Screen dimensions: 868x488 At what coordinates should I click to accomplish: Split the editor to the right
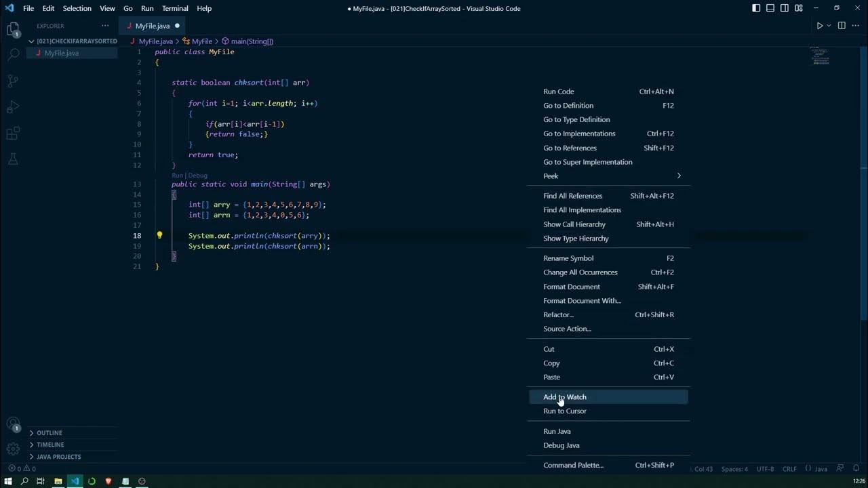[842, 26]
